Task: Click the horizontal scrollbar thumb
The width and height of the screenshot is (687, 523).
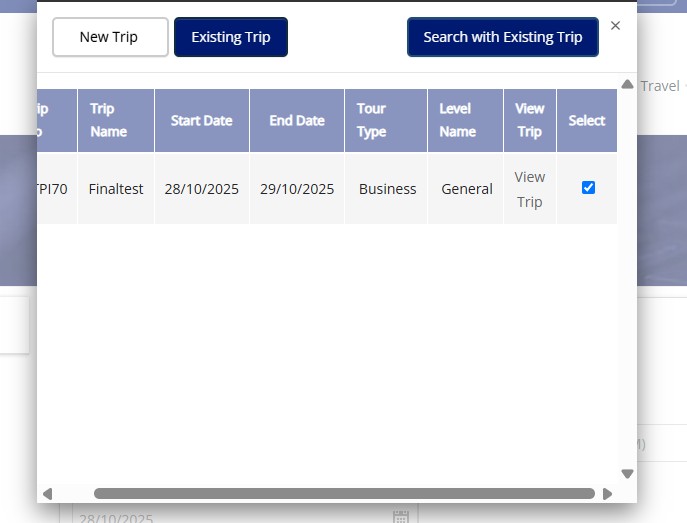Action: [x=344, y=494]
